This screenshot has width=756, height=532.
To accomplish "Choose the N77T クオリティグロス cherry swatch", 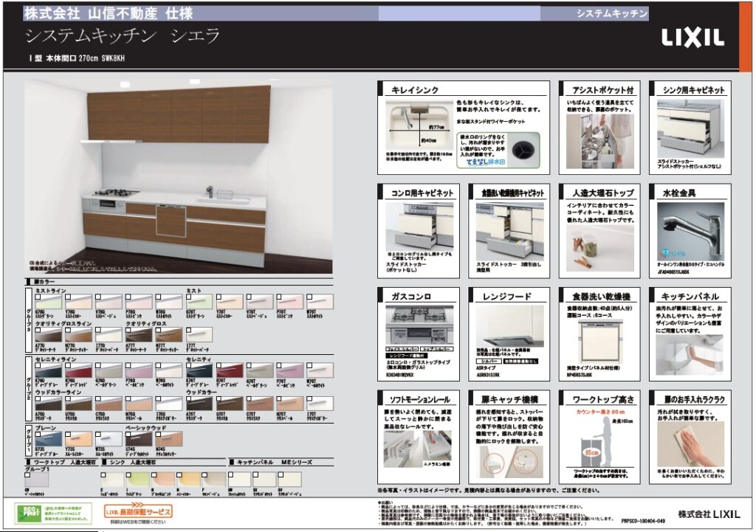I will (x=169, y=335).
